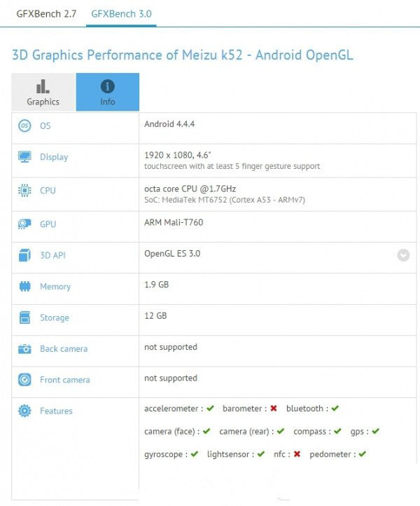Click the Back camera icon
The width and height of the screenshot is (420, 506).
tap(25, 348)
